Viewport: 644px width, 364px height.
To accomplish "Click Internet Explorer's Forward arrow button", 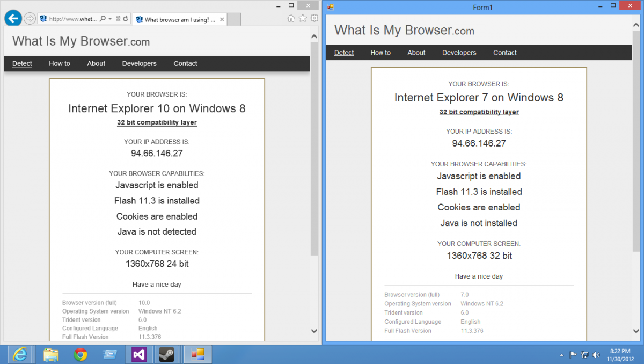I will 30,19.
